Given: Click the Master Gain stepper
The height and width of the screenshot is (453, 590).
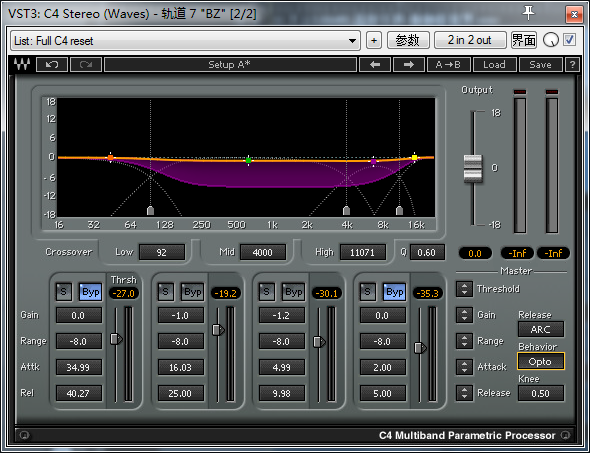Looking at the screenshot, I should click(x=464, y=315).
